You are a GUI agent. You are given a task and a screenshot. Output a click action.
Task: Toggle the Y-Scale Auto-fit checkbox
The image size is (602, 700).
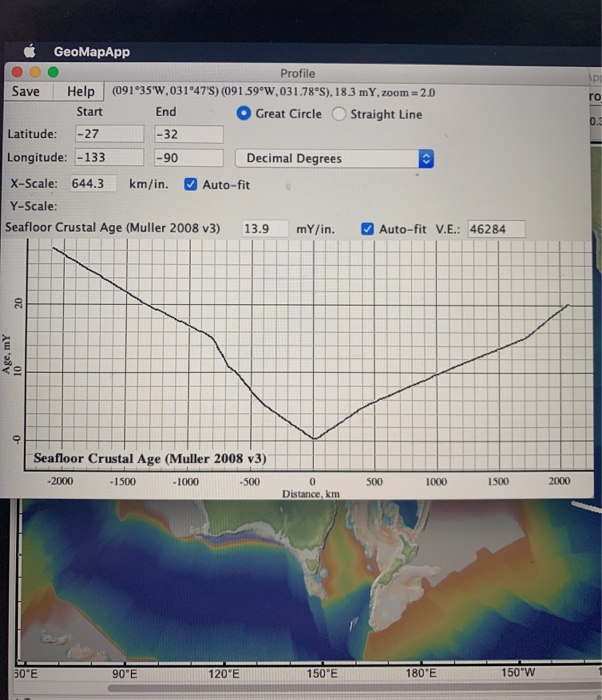(x=367, y=229)
